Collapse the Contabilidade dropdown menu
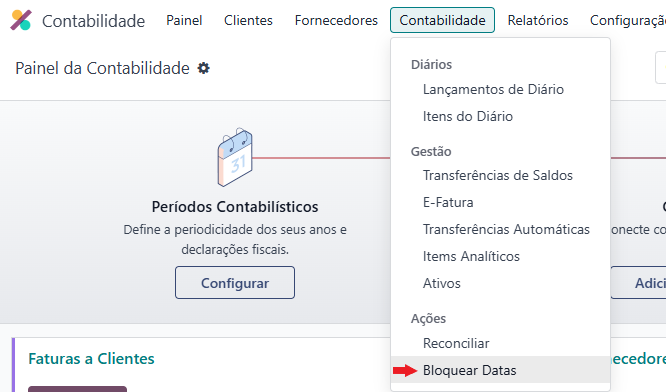This screenshot has height=392, width=666. pos(442,20)
